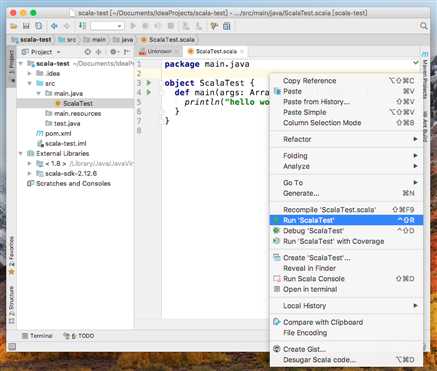Select Debug 'ScalaTest' menu entry
Viewport: 437px width, 371px height.
tap(347, 231)
